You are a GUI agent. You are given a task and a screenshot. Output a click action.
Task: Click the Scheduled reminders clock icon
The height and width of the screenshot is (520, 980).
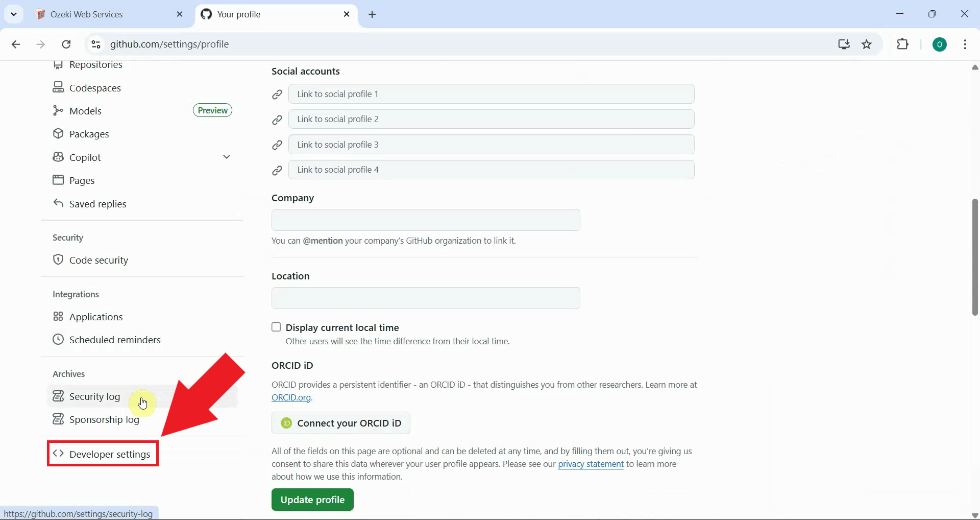click(58, 339)
